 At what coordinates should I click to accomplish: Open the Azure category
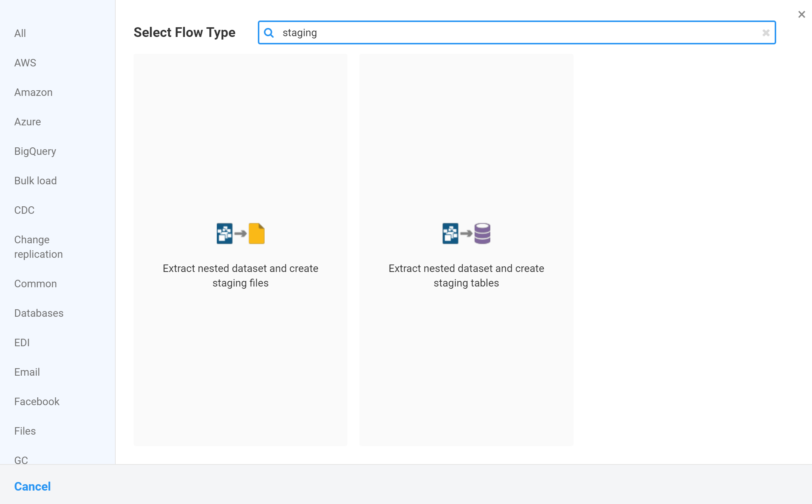[x=28, y=122]
